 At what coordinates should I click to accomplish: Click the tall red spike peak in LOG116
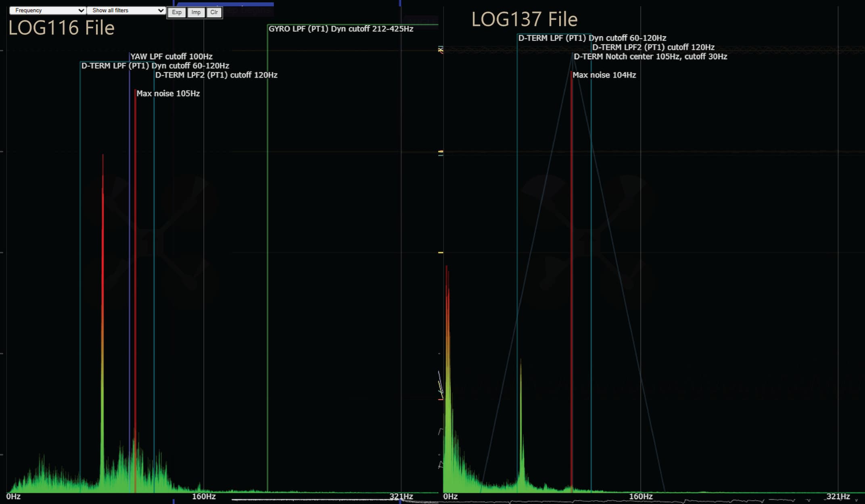point(103,158)
